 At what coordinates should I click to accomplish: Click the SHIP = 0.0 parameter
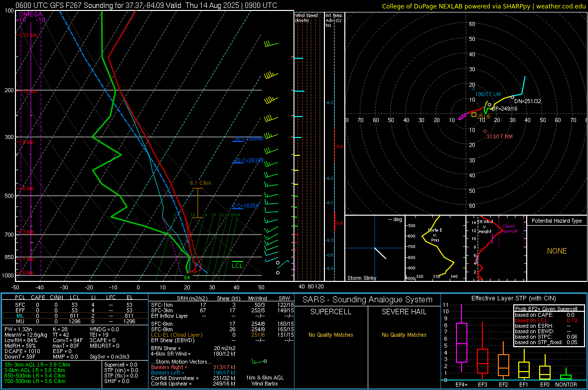(117, 381)
